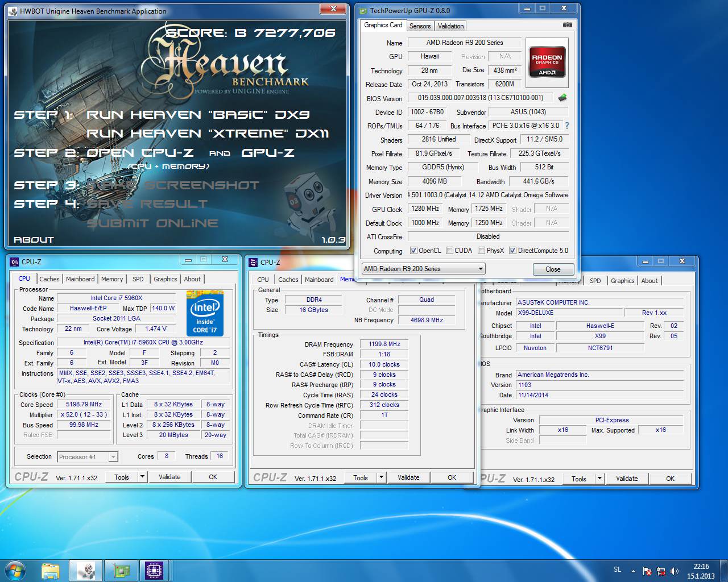Click Validate in CPU-Z mainboard window
728x582 pixels.
point(627,479)
